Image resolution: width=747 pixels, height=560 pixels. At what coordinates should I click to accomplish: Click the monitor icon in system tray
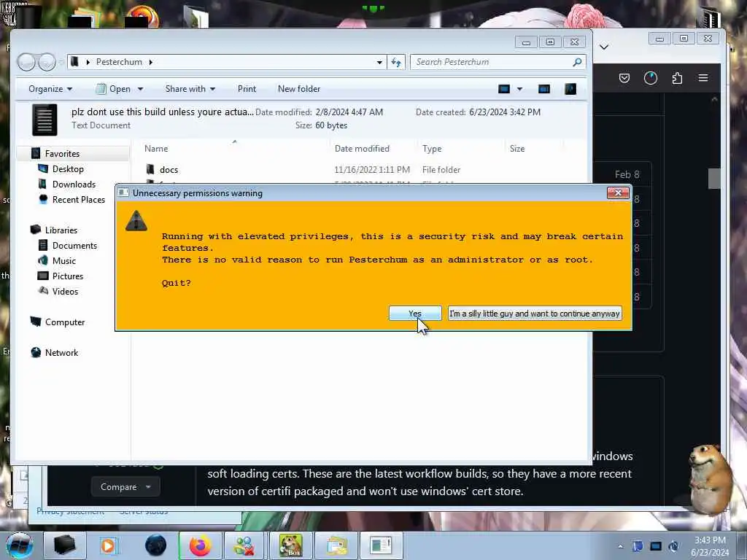click(x=656, y=546)
